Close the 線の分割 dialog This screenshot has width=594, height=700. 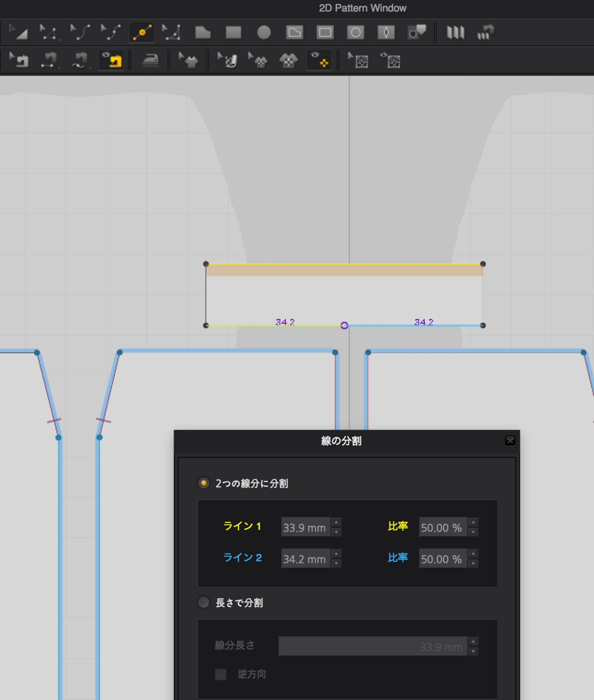[x=510, y=441]
